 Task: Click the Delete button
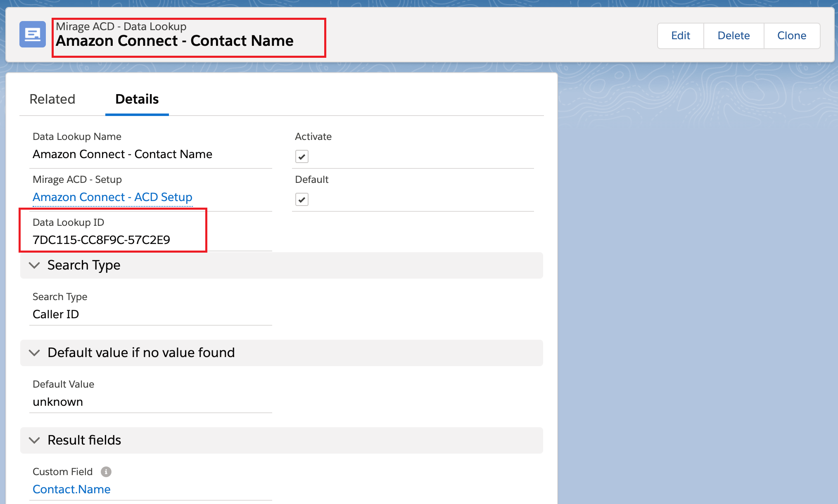click(x=734, y=35)
